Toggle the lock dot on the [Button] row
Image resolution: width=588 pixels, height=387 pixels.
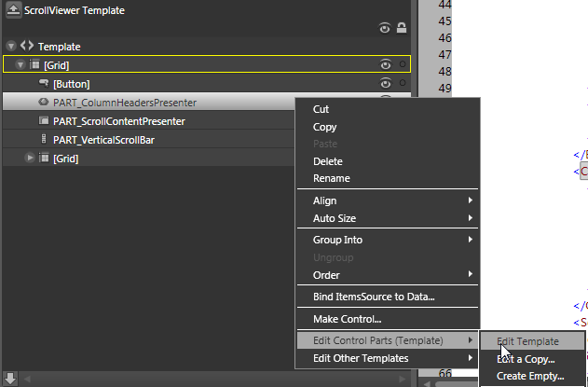(403, 83)
